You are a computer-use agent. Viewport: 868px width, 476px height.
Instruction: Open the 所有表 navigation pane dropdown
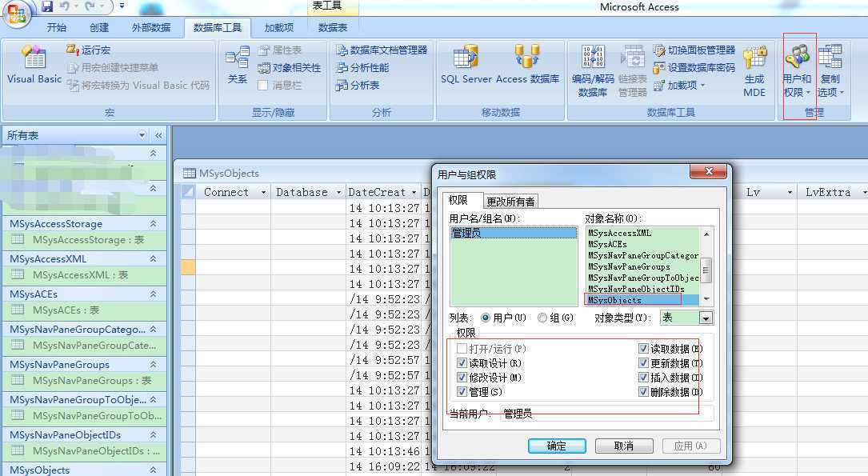tap(142, 135)
